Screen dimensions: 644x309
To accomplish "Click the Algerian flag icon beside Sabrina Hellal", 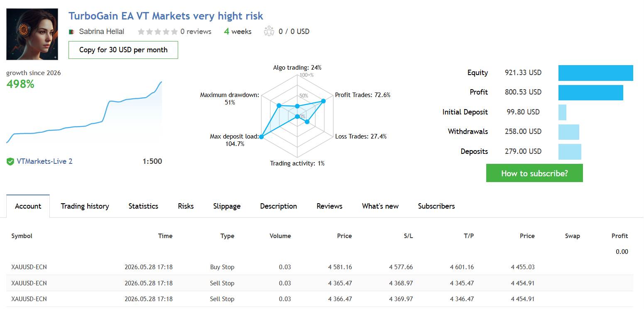I will click(x=71, y=32).
